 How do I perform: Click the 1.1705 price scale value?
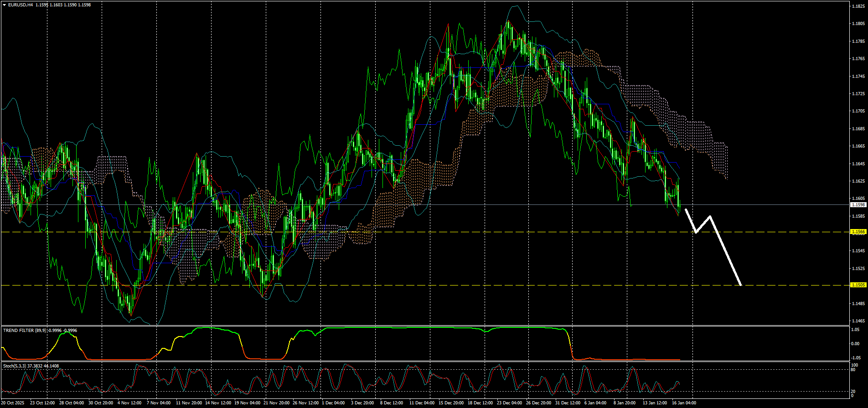(x=858, y=111)
